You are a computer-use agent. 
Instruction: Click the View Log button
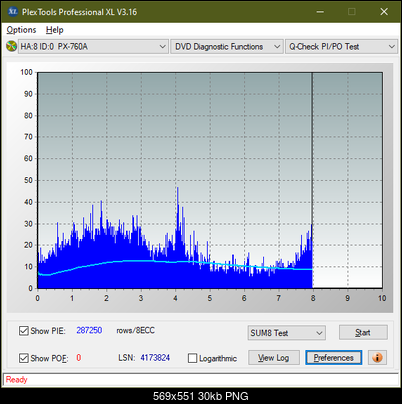click(x=274, y=358)
